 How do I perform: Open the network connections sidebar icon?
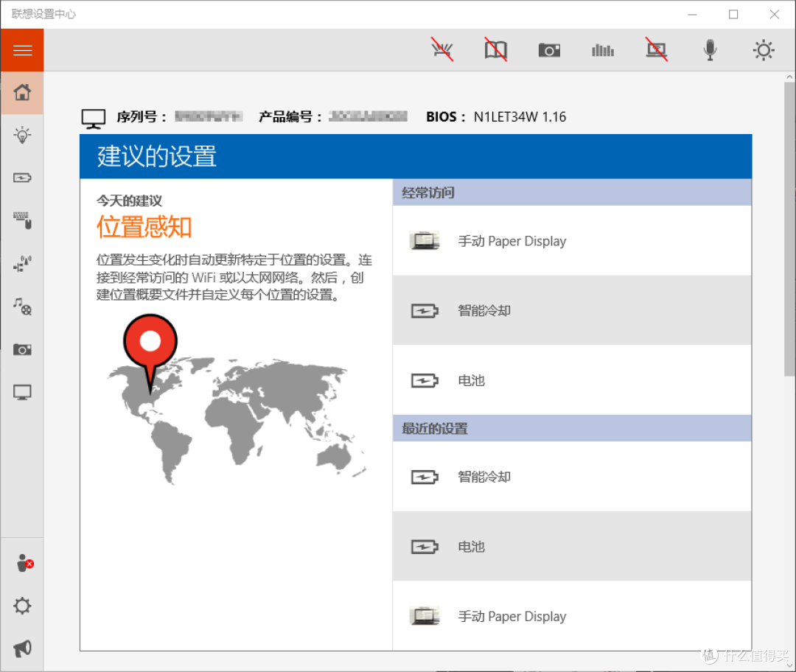[x=22, y=263]
